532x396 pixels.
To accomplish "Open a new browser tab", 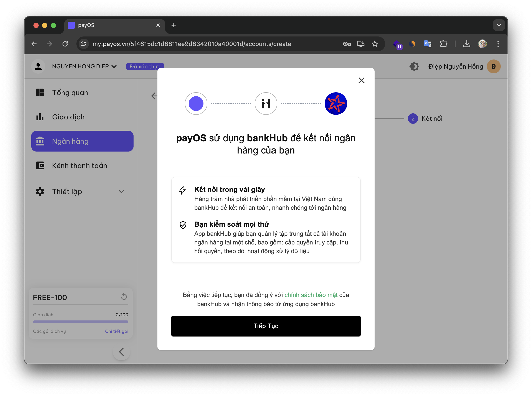I will click(x=173, y=25).
